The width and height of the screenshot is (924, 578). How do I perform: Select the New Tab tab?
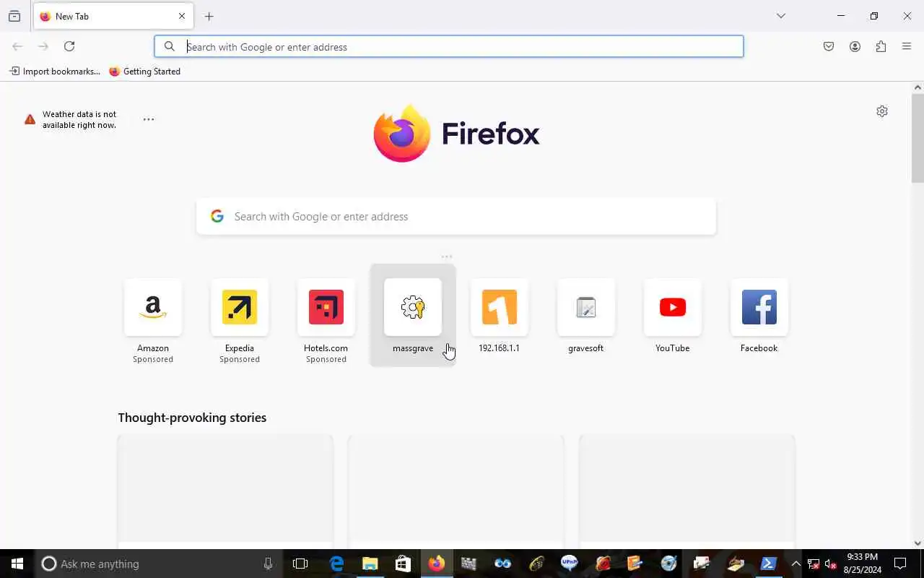(x=113, y=16)
